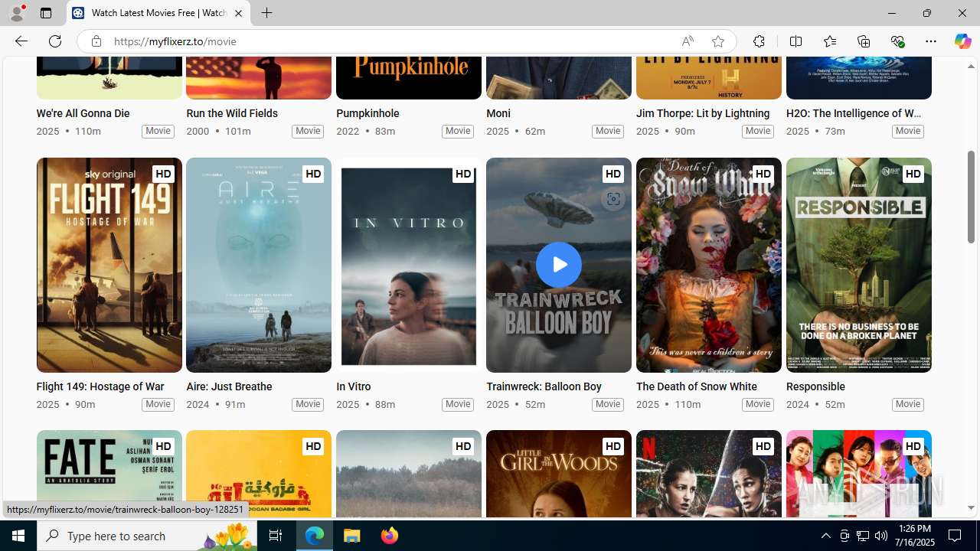Open Firefox from taskbar
980x551 pixels.
390,536
